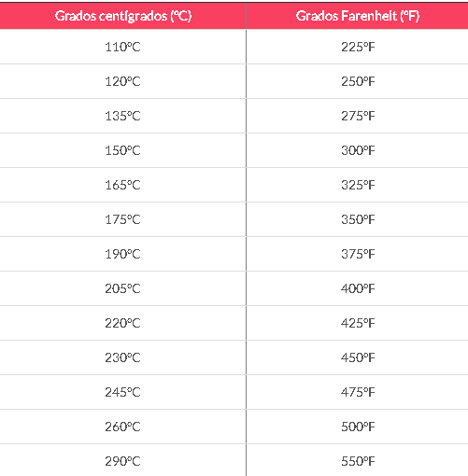Select the 190°C entry
Screen dimensions: 468x476
point(122,254)
